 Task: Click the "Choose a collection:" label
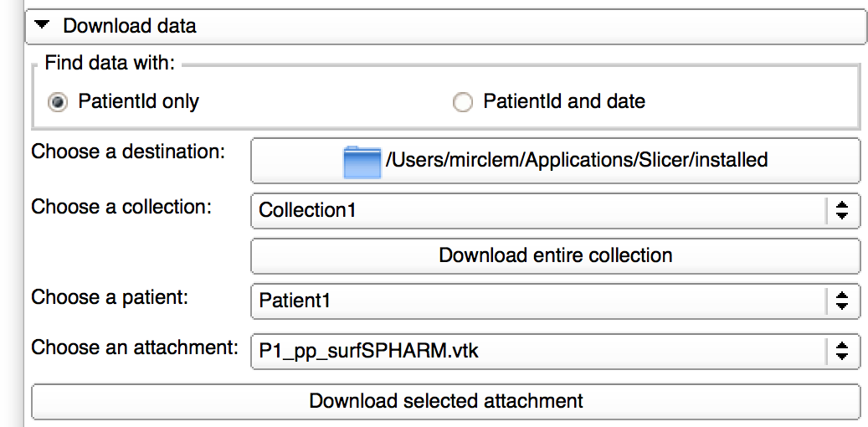coord(121,207)
